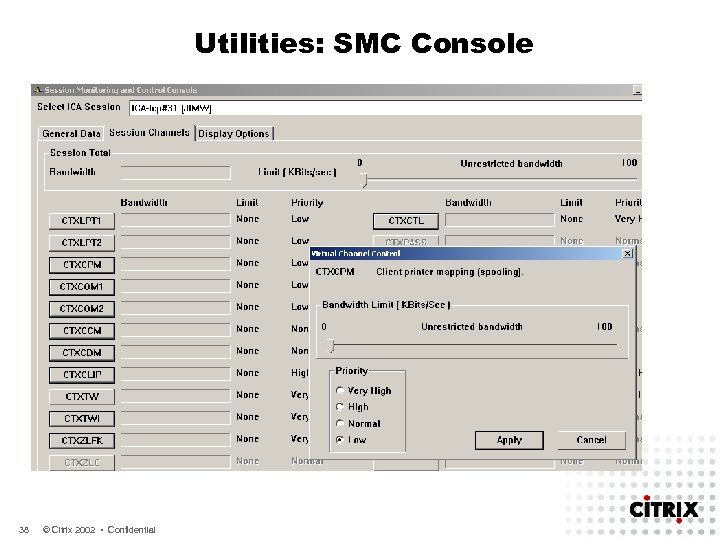The image size is (720, 540).
Task: Switch to the Session Channels tab
Action: tap(149, 133)
